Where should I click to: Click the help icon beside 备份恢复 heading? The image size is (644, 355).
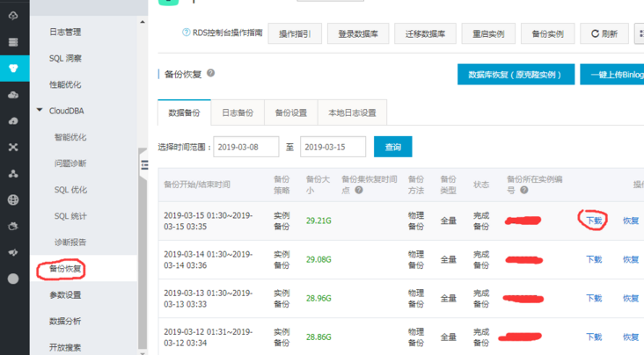(x=210, y=75)
